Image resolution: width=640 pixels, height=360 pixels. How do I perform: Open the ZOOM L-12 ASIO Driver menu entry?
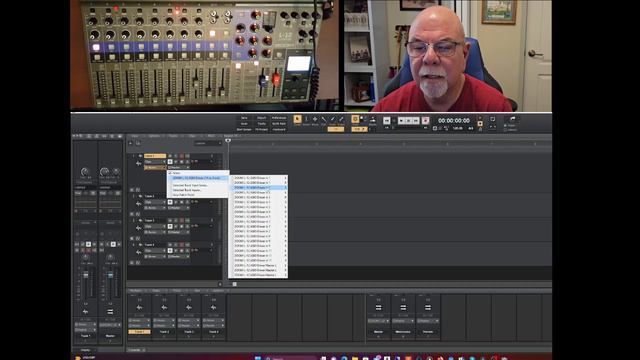click(198, 178)
